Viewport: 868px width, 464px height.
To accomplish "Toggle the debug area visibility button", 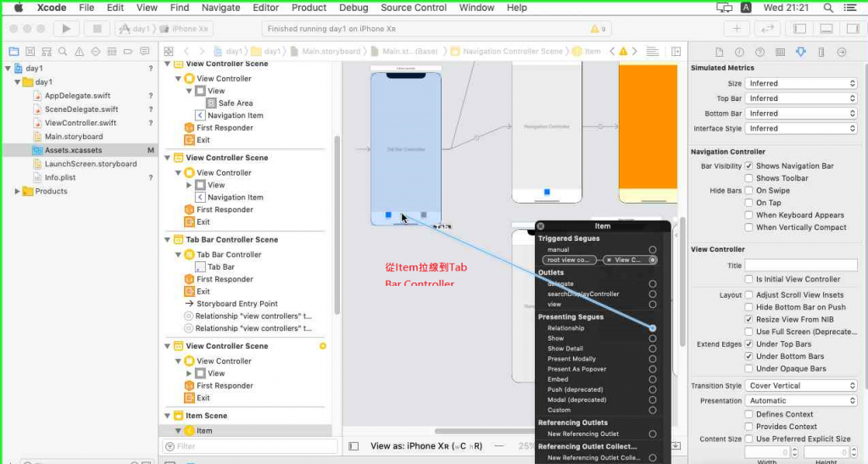I will [826, 29].
